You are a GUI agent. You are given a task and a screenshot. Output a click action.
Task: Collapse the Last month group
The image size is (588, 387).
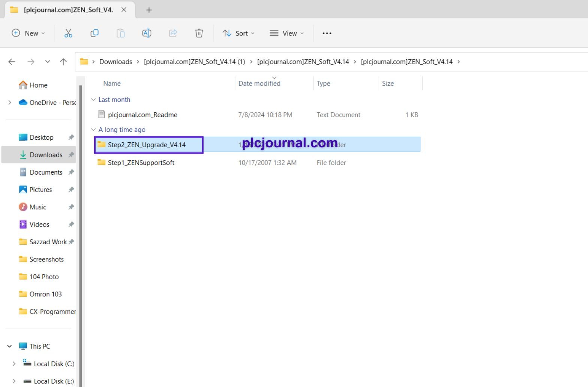[93, 100]
